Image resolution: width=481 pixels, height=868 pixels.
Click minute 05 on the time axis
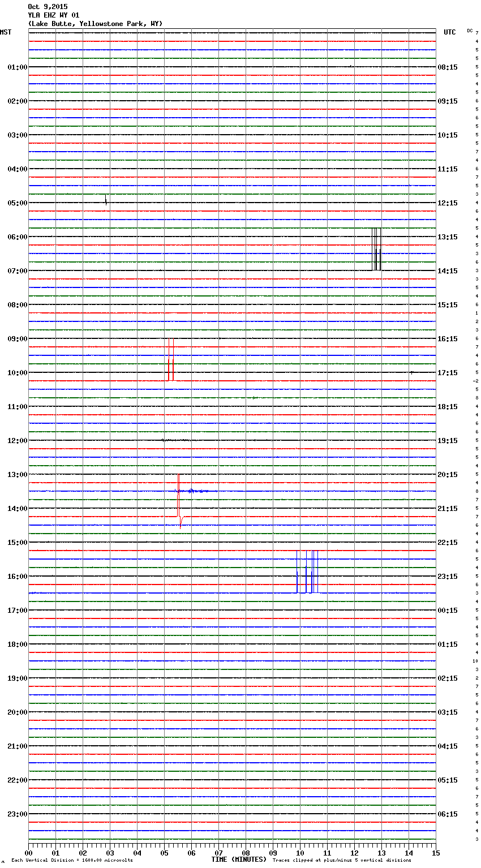164,853
